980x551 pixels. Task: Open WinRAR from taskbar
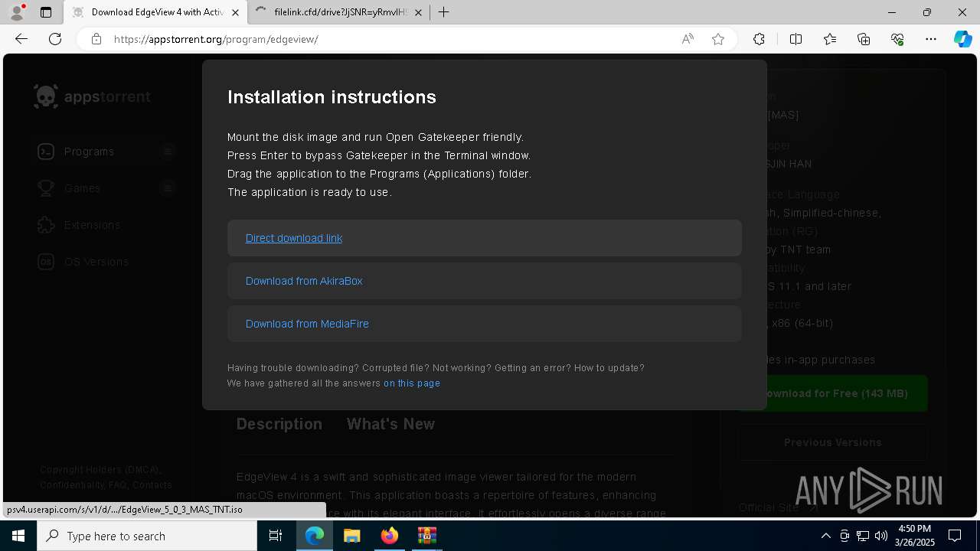(426, 536)
